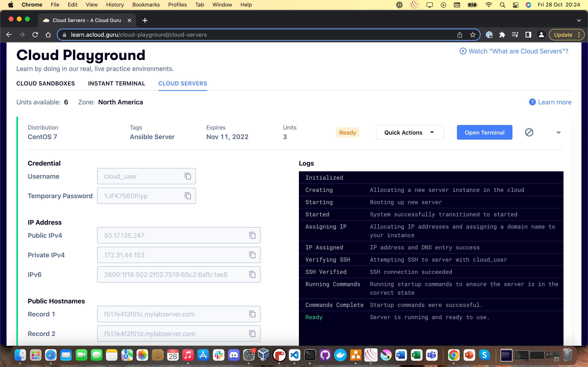Open Chrome extensions puzzle icon

tap(502, 35)
